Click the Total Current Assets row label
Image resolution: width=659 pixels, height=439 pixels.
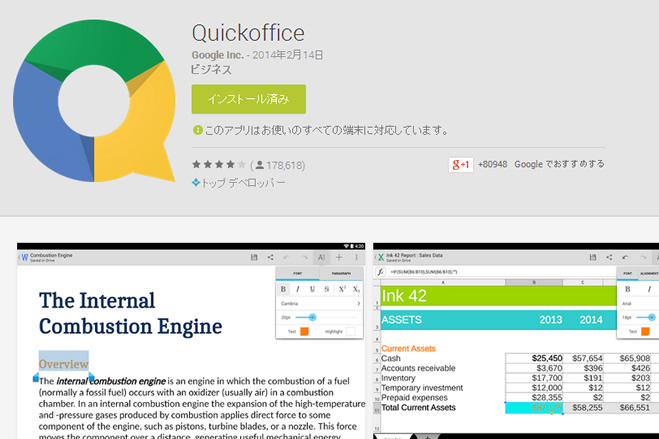point(418,407)
